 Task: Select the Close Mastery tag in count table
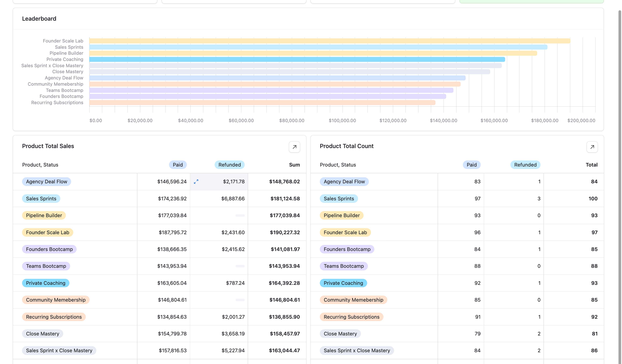coord(340,333)
